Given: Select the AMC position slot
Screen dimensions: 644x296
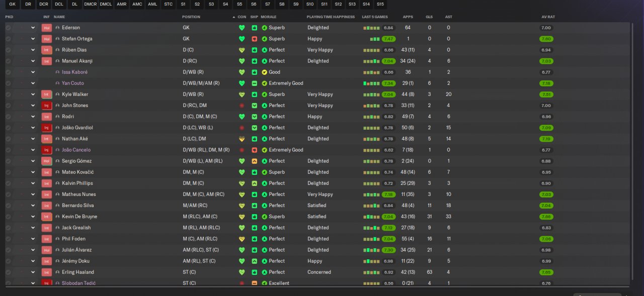Looking at the screenshot, I should (137, 4).
